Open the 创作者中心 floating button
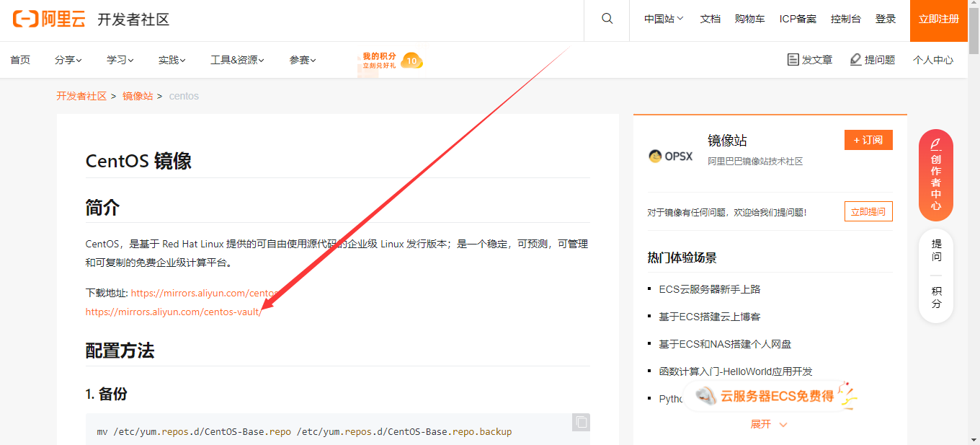The image size is (980, 445). (x=936, y=175)
